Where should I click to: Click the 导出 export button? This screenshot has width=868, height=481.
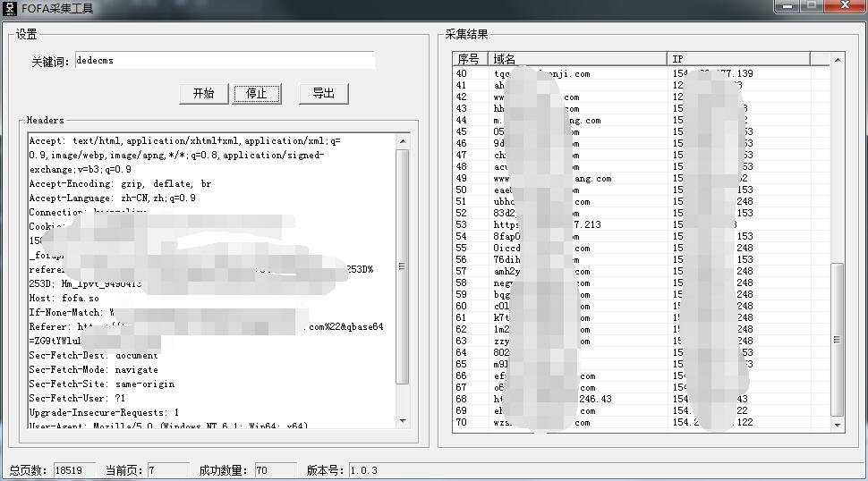tap(323, 94)
